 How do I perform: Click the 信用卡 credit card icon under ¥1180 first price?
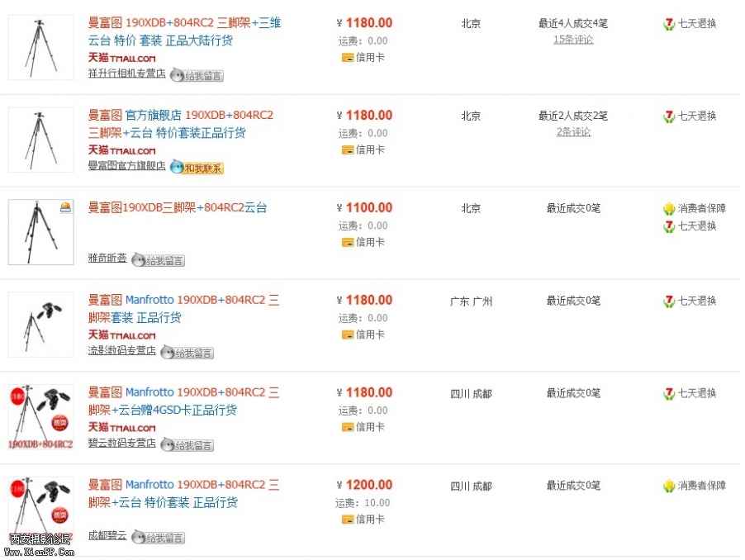click(350, 57)
